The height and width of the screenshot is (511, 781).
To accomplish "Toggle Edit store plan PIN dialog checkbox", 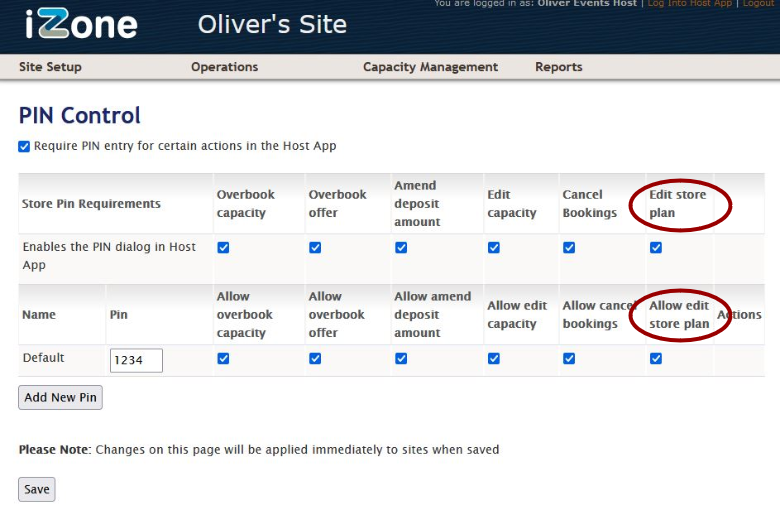I will (656, 248).
